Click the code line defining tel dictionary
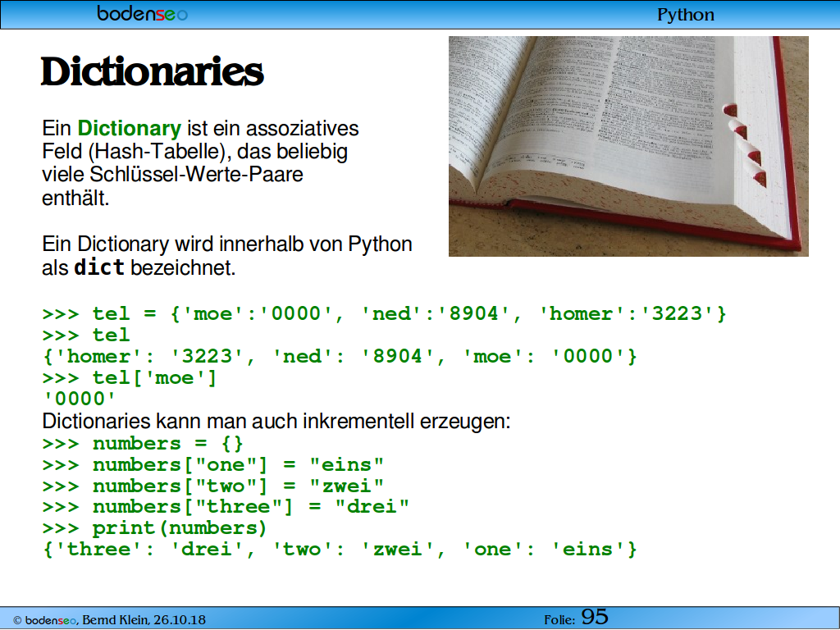This screenshot has width=840, height=630. (x=384, y=313)
